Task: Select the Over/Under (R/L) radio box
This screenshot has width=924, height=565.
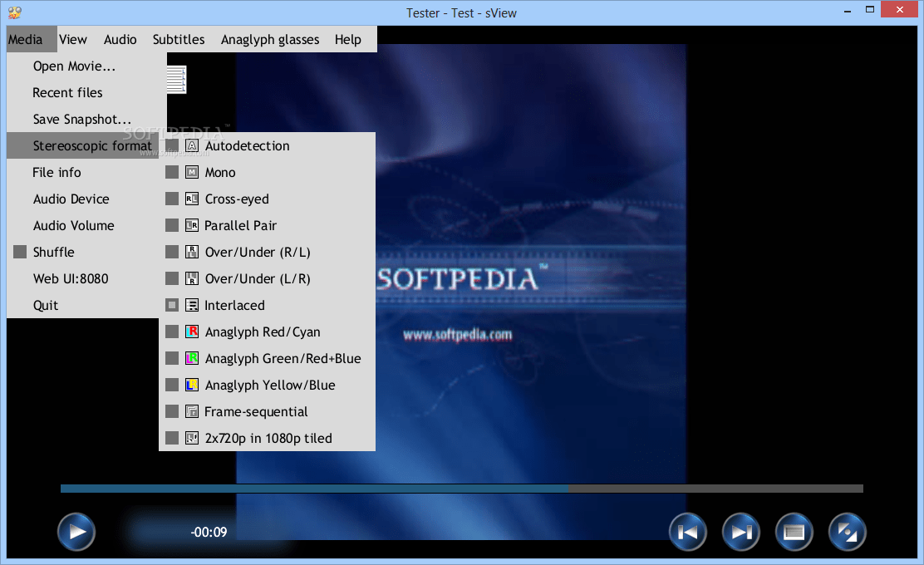Action: (x=172, y=252)
